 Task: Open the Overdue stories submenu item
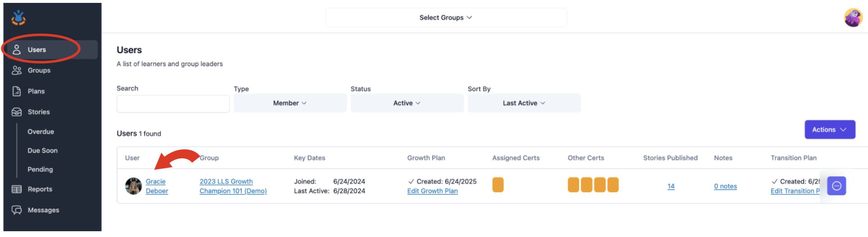click(x=41, y=132)
